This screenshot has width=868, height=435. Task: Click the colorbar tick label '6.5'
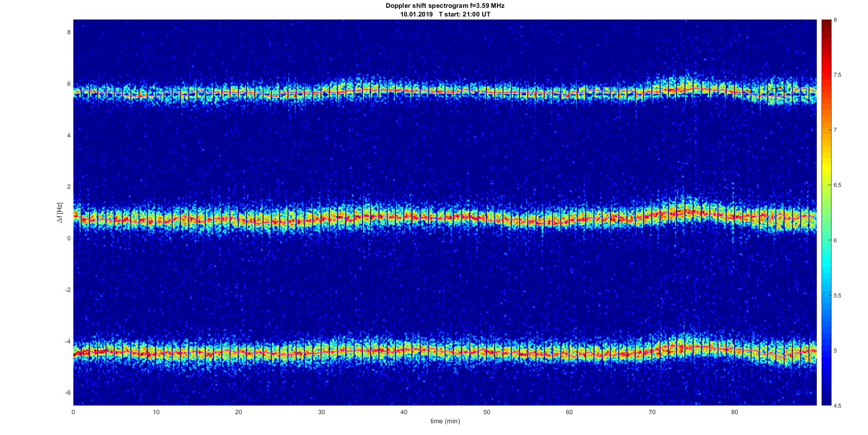(x=838, y=185)
